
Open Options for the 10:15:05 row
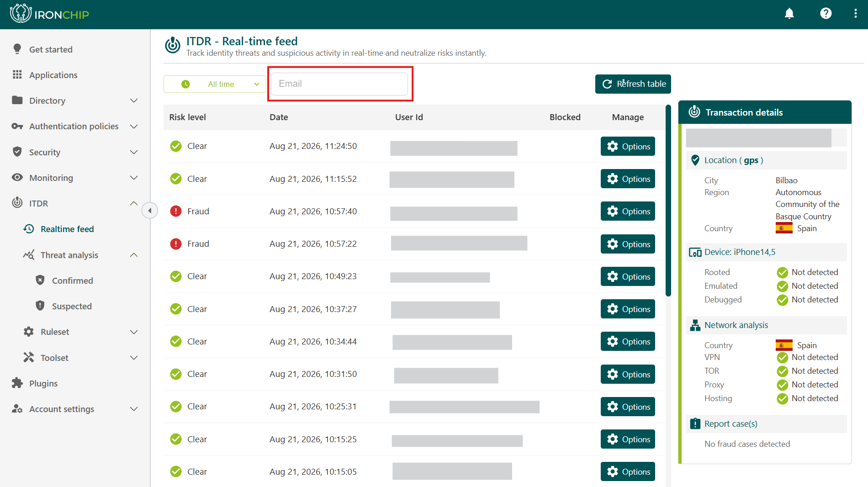628,471
